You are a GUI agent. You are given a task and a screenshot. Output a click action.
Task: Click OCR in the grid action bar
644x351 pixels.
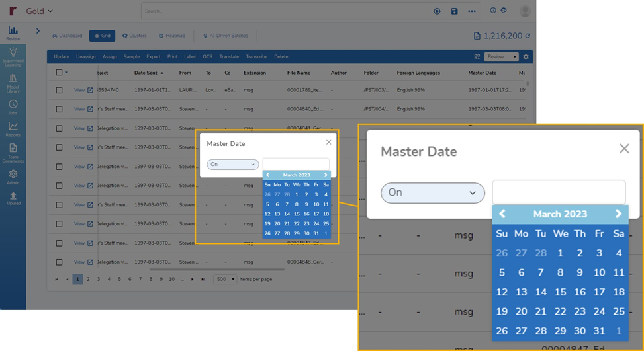pos(208,57)
